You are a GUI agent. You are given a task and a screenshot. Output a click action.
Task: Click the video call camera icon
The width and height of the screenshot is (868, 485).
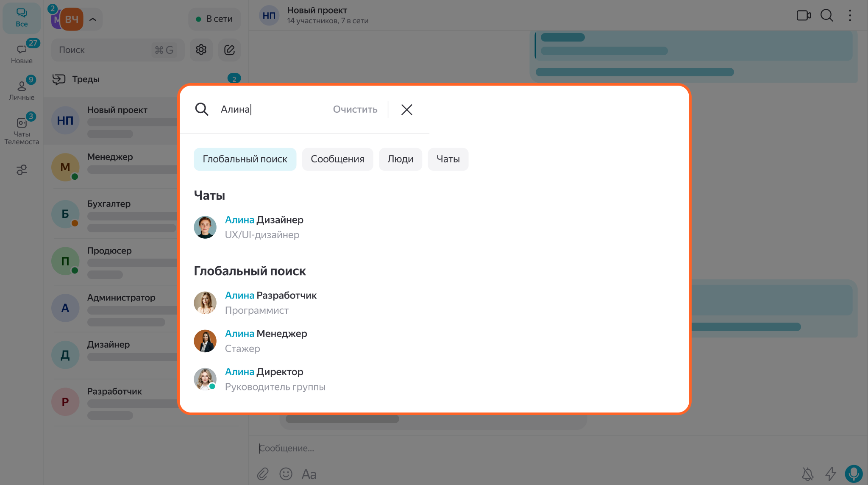pyautogui.click(x=803, y=16)
